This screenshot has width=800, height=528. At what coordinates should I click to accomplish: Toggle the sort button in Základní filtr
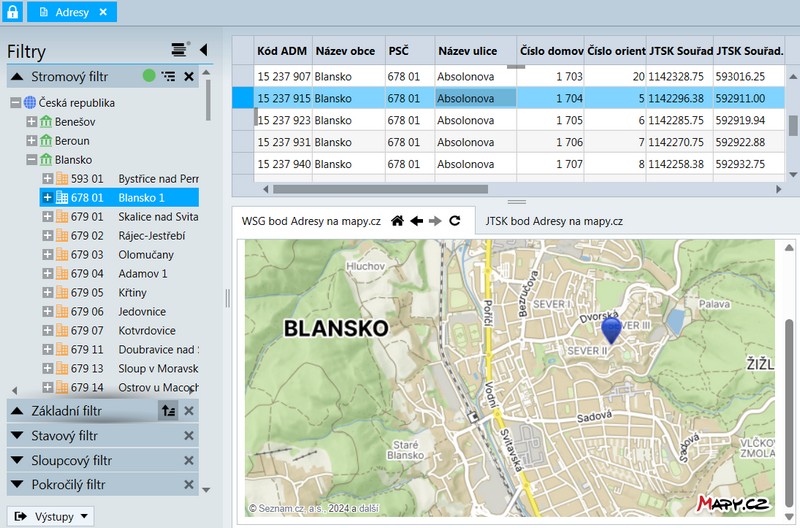[168, 410]
